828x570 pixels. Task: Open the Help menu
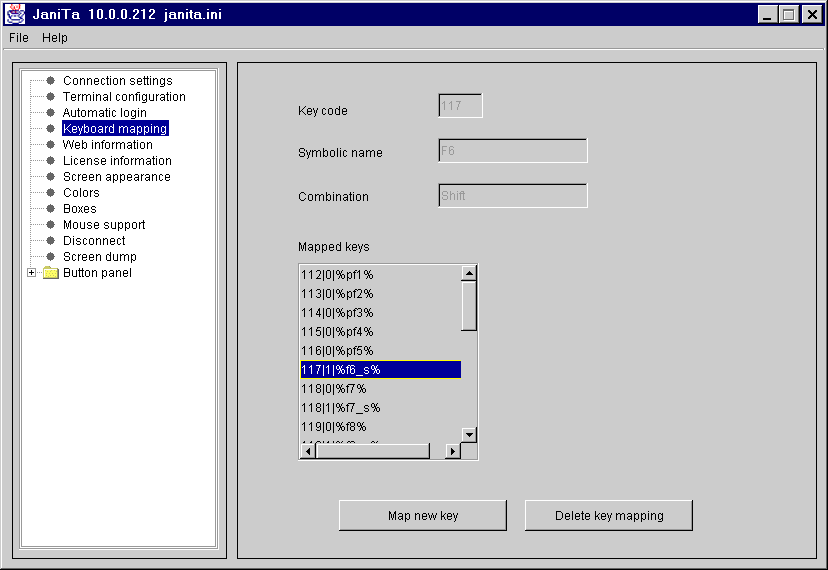click(55, 38)
